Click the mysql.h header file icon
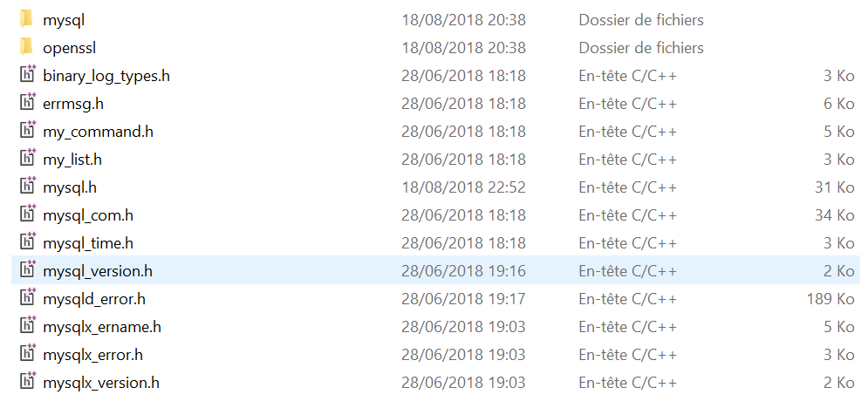The width and height of the screenshot is (868, 408). pyautogui.click(x=27, y=187)
